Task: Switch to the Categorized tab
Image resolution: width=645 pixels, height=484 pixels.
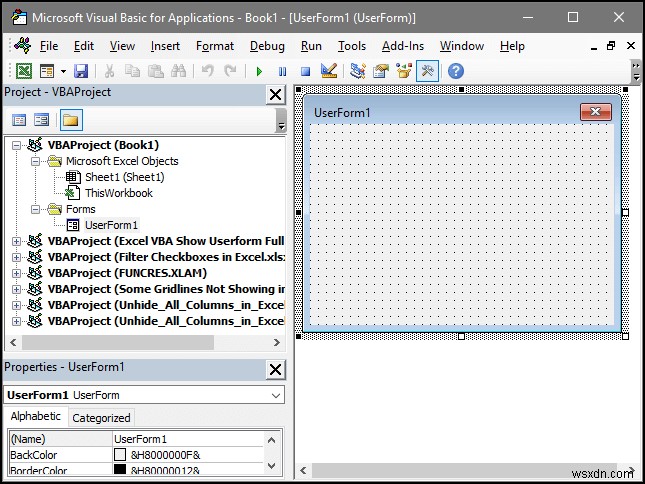Action: (x=101, y=418)
